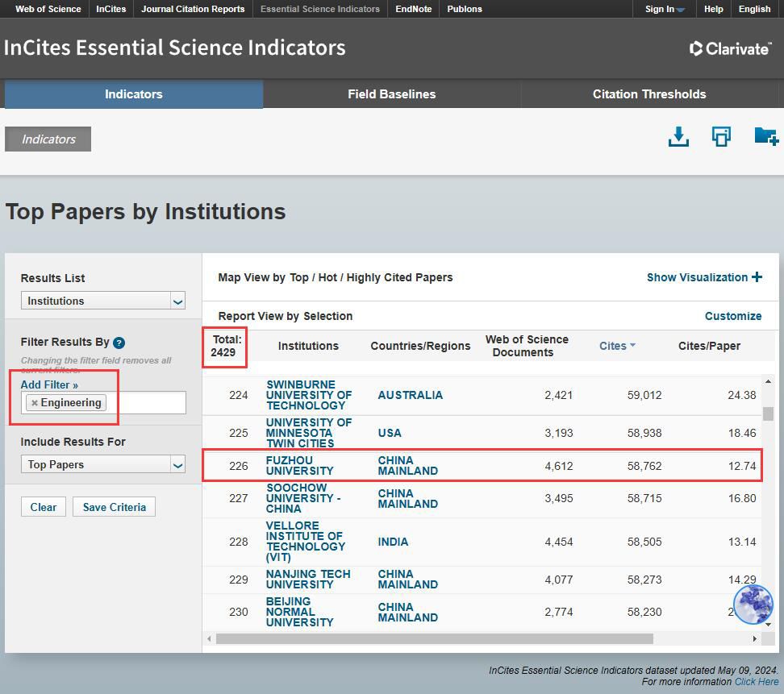Viewport: 784px width, 694px height.
Task: Click the Filter Results By help icon
Action: pos(119,343)
